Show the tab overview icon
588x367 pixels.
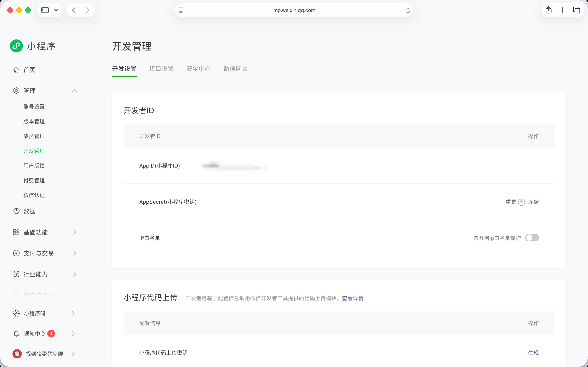click(577, 10)
